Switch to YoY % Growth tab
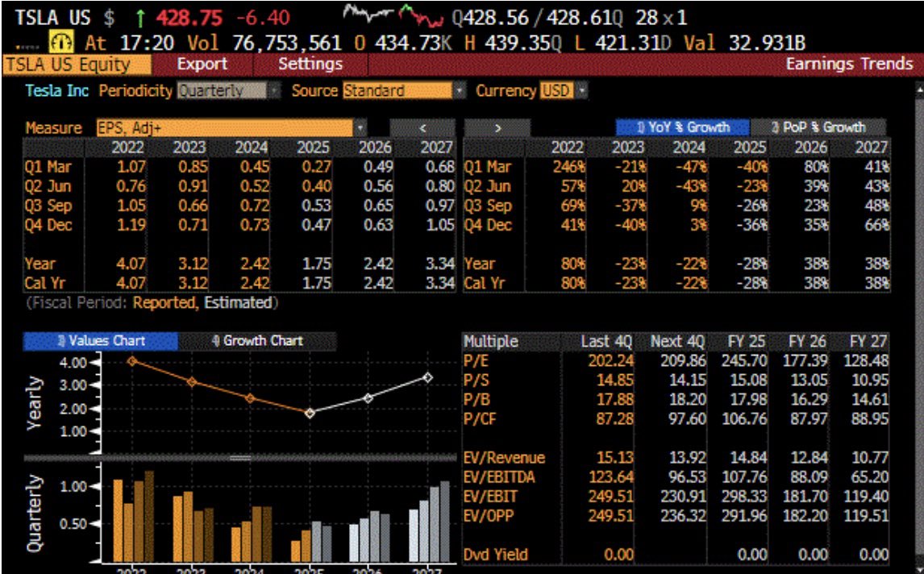924x574 pixels. [x=682, y=127]
